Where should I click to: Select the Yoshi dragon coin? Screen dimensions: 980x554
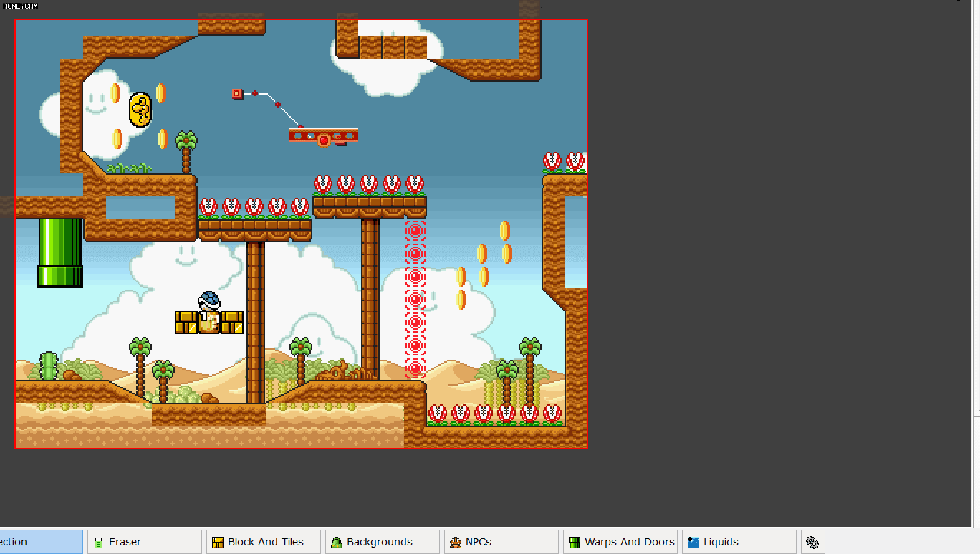pos(140,110)
